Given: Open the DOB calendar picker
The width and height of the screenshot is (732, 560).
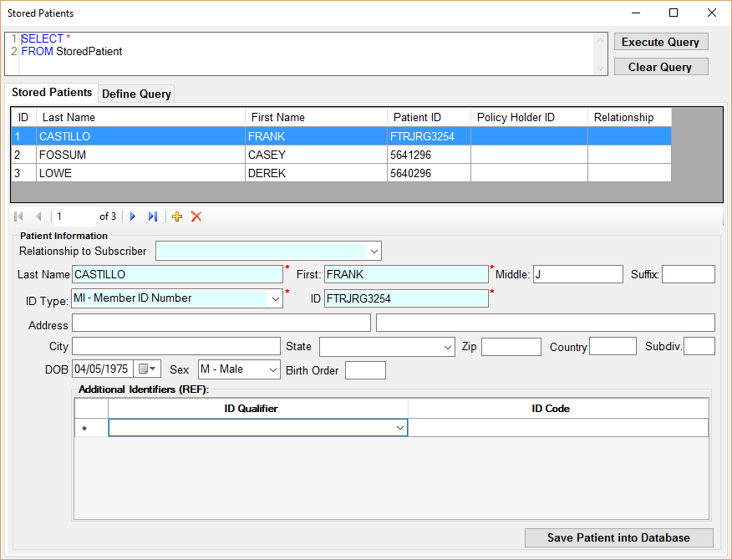Looking at the screenshot, I should pyautogui.click(x=147, y=369).
